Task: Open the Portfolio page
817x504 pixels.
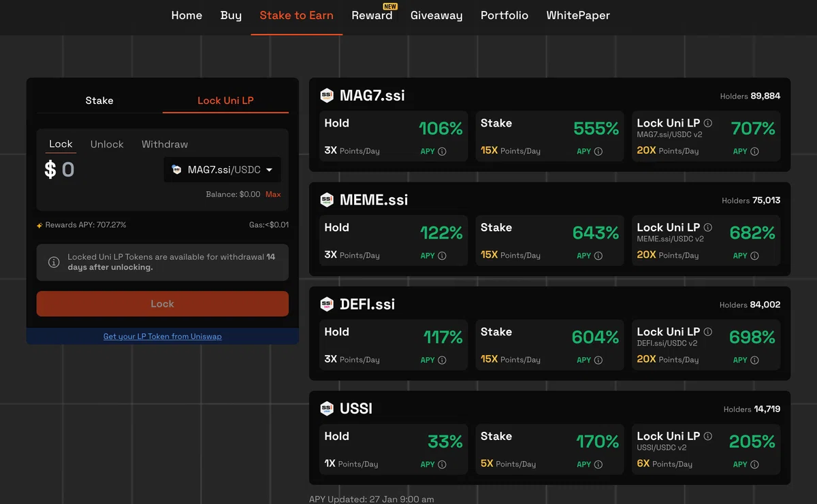Action: tap(504, 15)
